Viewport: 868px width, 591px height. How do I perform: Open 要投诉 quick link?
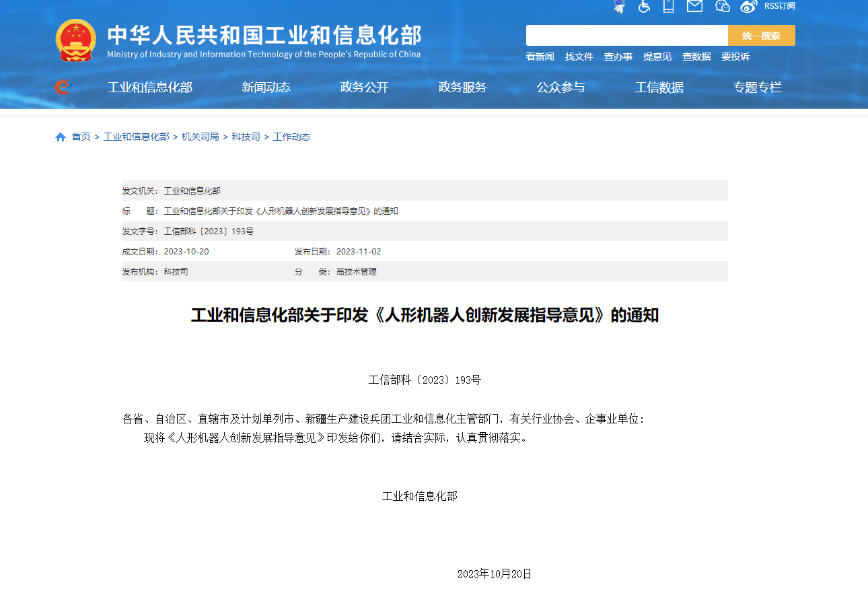735,57
